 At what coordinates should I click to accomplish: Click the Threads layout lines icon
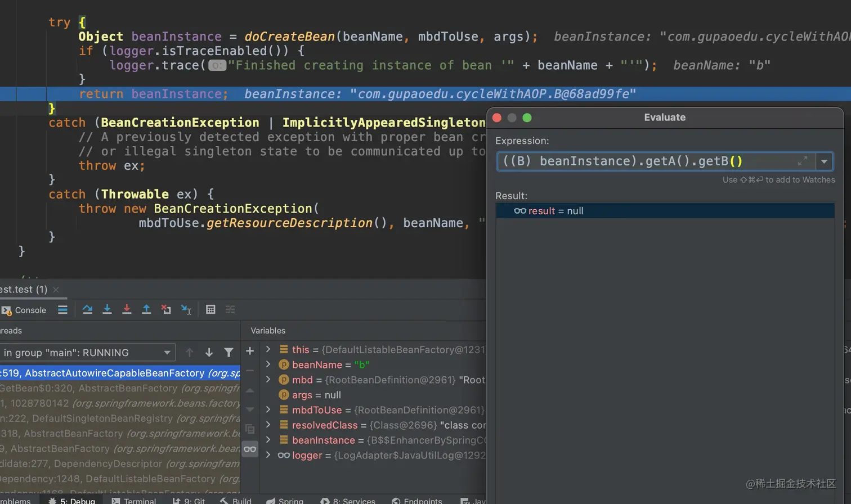pyautogui.click(x=62, y=310)
